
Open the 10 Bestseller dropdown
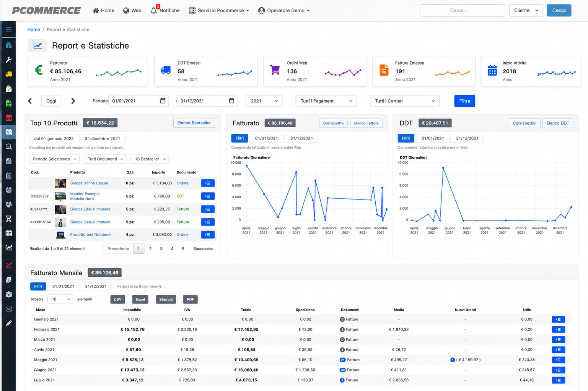click(150, 159)
